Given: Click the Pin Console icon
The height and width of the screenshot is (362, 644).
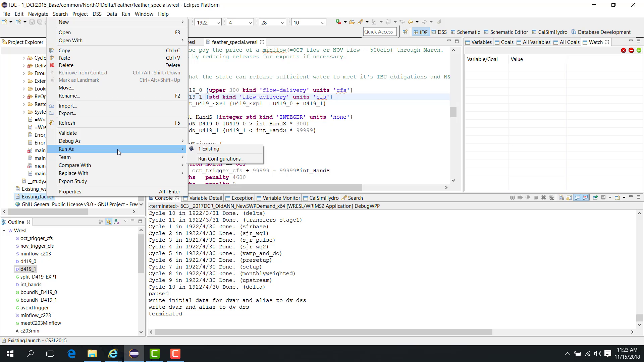Looking at the screenshot, I should click(595, 198).
